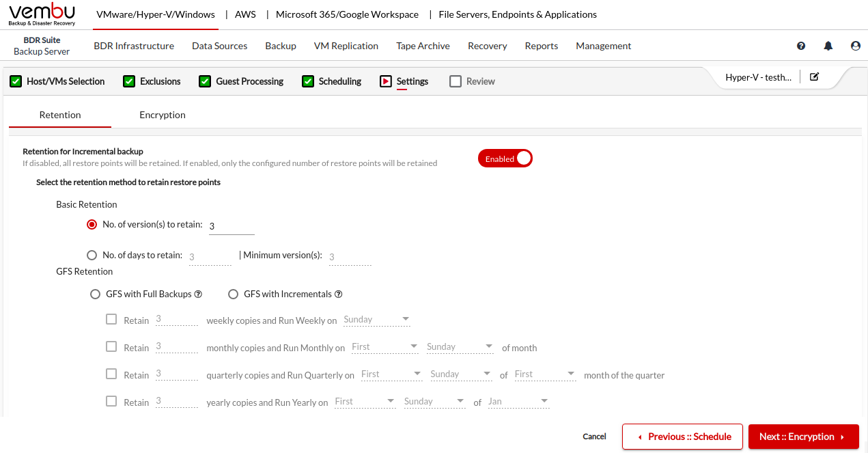Click the Next :: Encryption button
Image resolution: width=868 pixels, height=453 pixels.
(803, 437)
